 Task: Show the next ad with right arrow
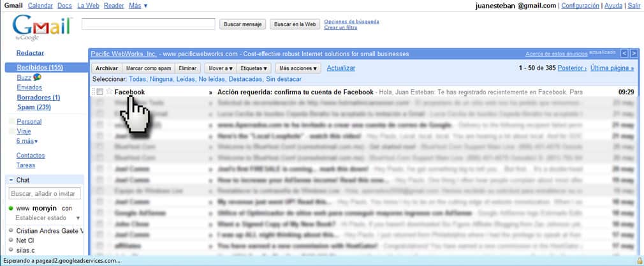click(x=634, y=54)
